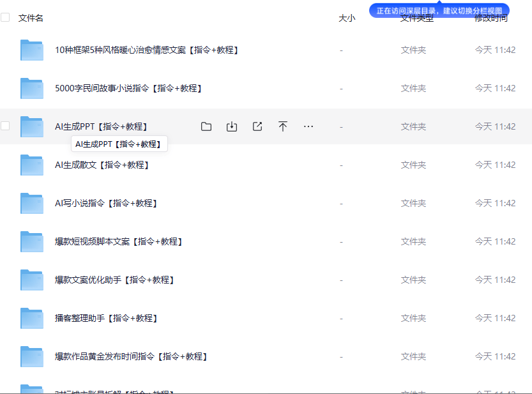
Task: Click the move-to-top arrow icon
Action: (x=283, y=126)
